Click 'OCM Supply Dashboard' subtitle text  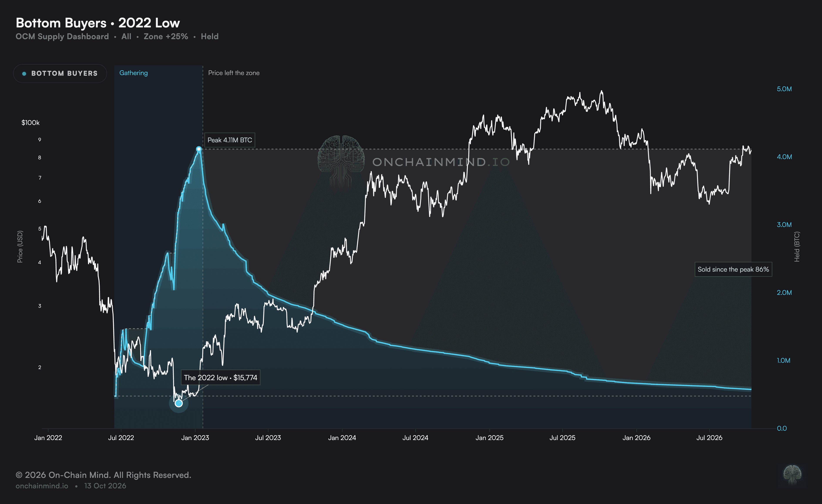point(62,36)
